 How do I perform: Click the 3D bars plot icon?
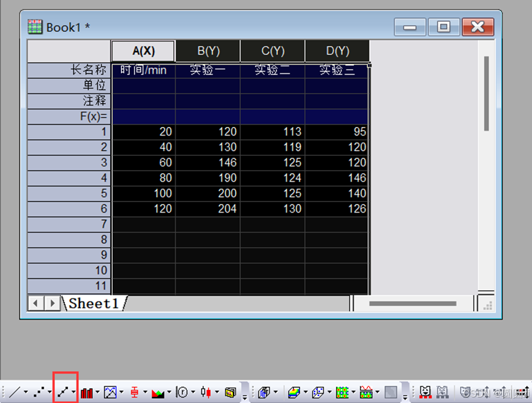(x=264, y=393)
